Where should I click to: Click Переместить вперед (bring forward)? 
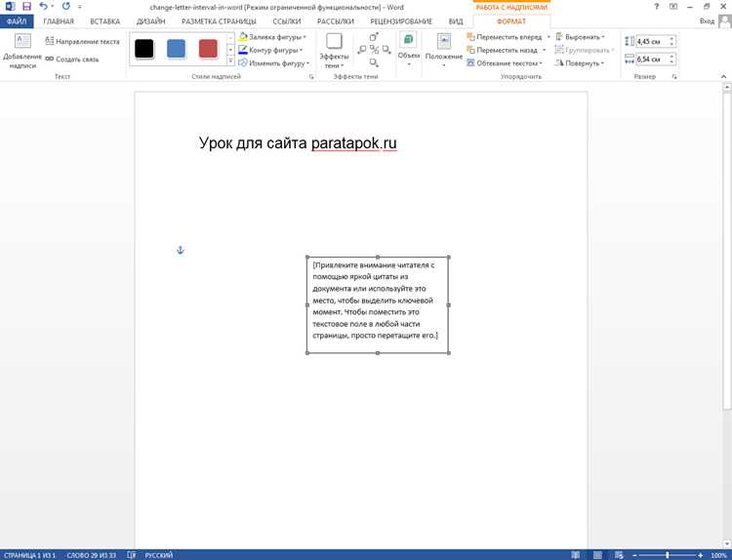[x=505, y=37]
